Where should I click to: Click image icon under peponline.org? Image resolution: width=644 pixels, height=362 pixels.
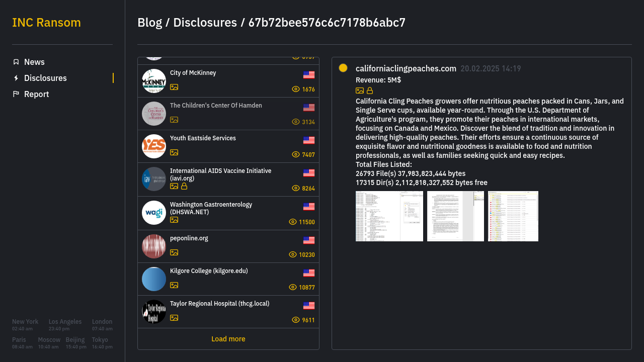coord(174,252)
